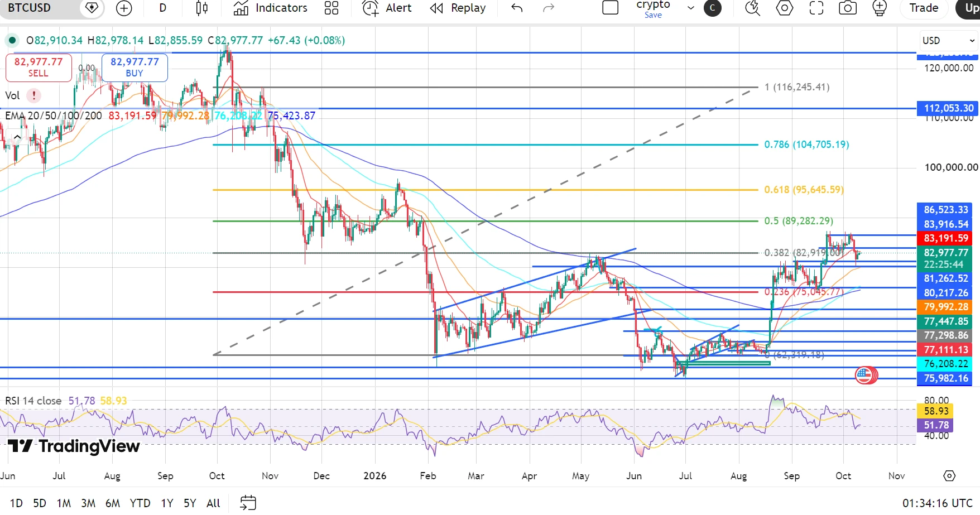
Task: Set the range to YTD
Action: (140, 503)
